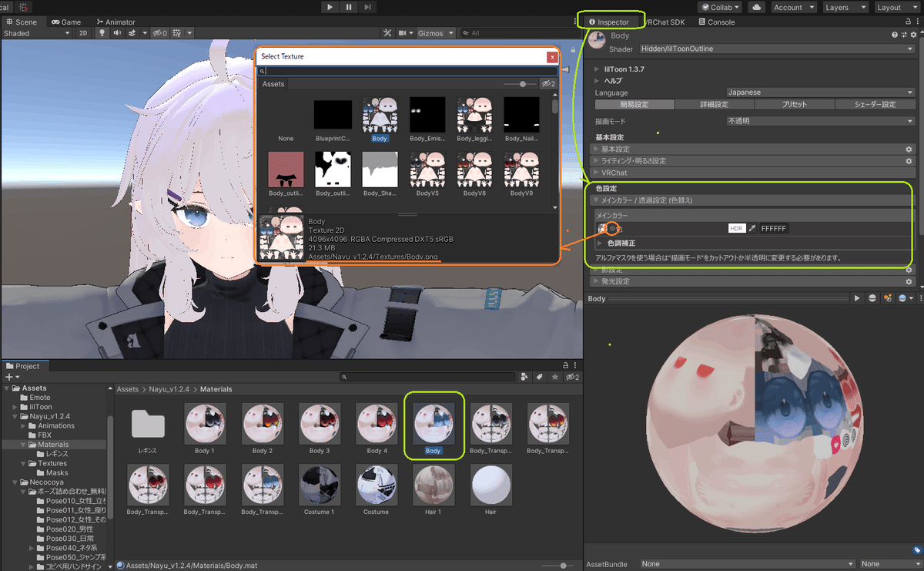The width and height of the screenshot is (924, 571).
Task: Select the 詳細設定 mode button
Action: [x=714, y=104]
